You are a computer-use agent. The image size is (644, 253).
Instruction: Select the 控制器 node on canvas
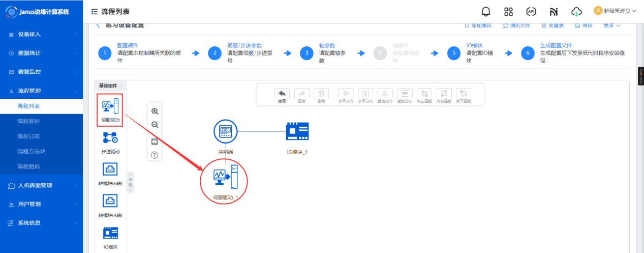226,132
